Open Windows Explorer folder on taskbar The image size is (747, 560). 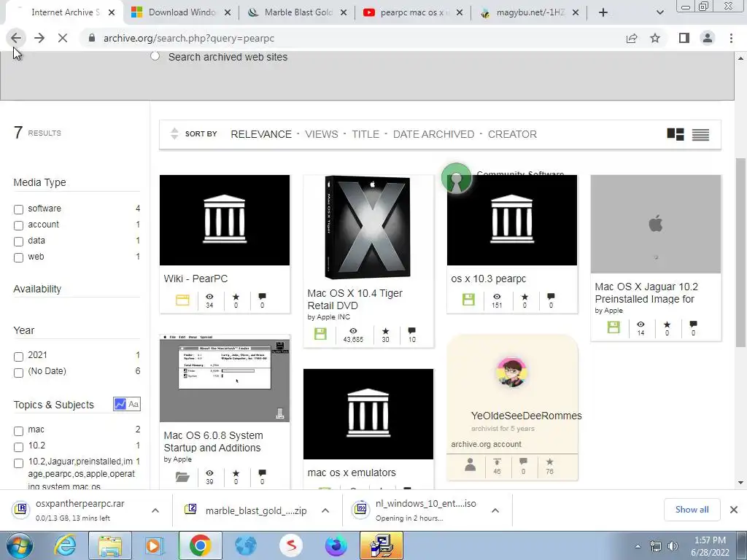110,545
